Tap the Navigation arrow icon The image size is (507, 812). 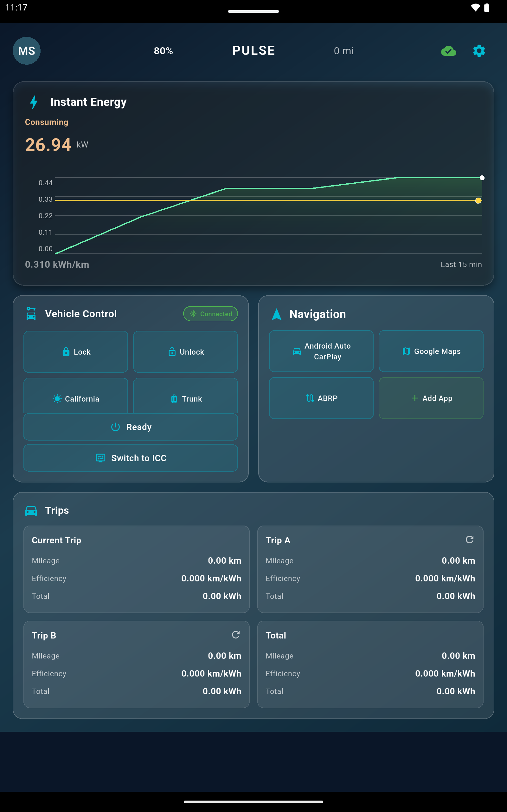point(276,314)
